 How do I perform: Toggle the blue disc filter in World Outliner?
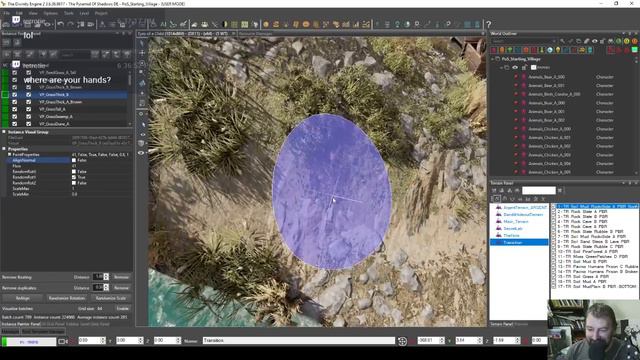pyautogui.click(x=550, y=50)
